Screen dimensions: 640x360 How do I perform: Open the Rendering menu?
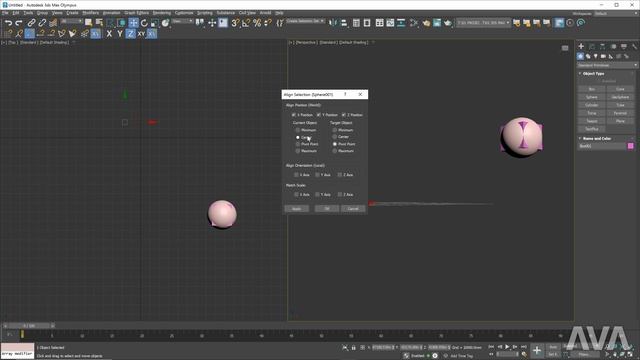pyautogui.click(x=162, y=13)
